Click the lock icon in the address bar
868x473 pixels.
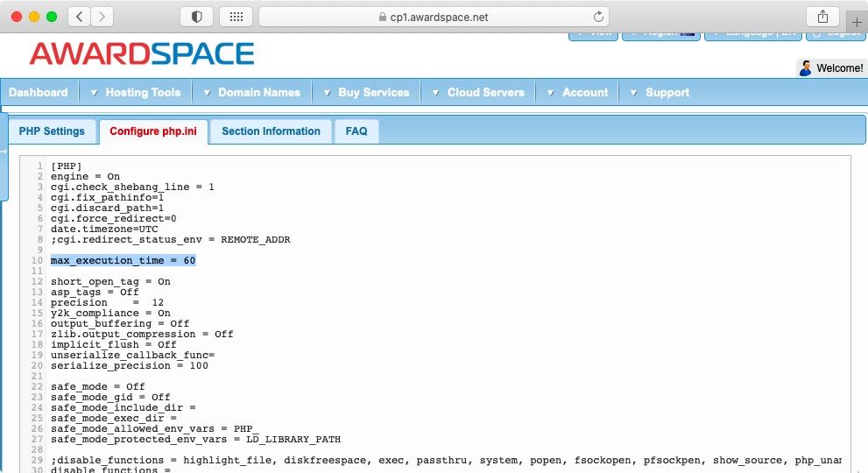[383, 18]
